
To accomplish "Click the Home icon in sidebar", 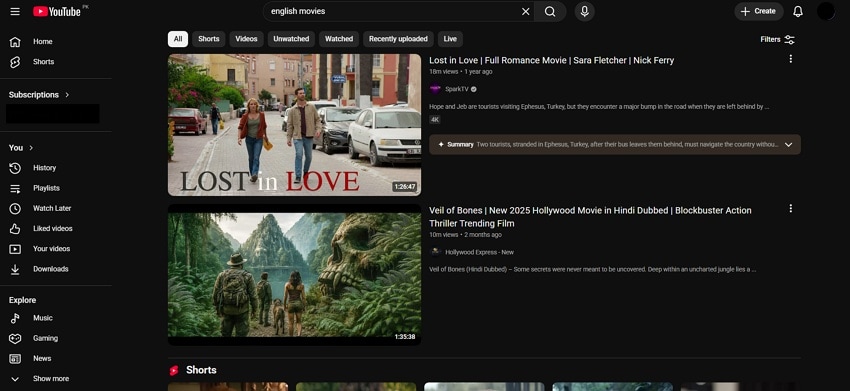I will click(x=15, y=42).
